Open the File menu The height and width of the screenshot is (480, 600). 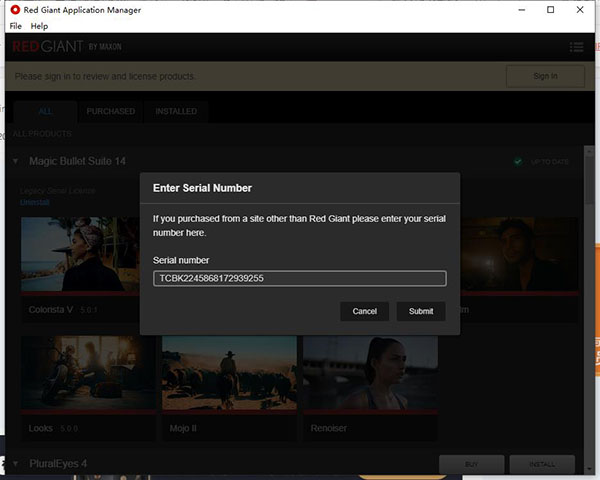(16, 26)
